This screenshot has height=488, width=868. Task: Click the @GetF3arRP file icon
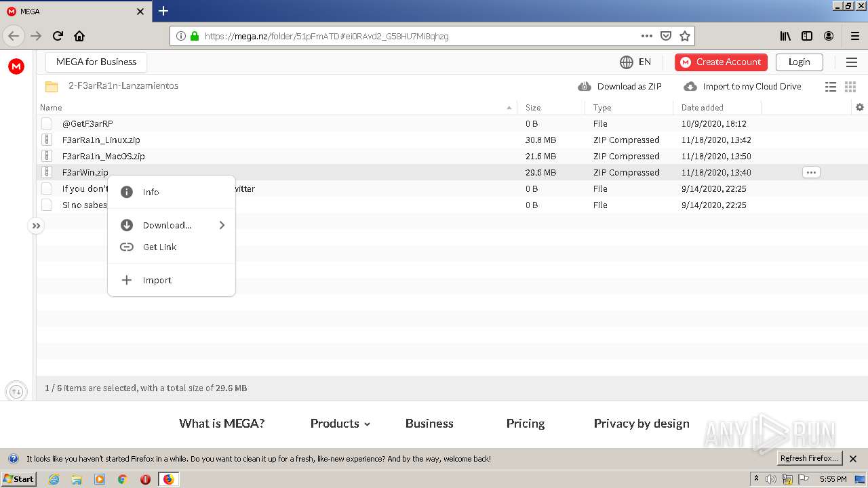pos(47,123)
